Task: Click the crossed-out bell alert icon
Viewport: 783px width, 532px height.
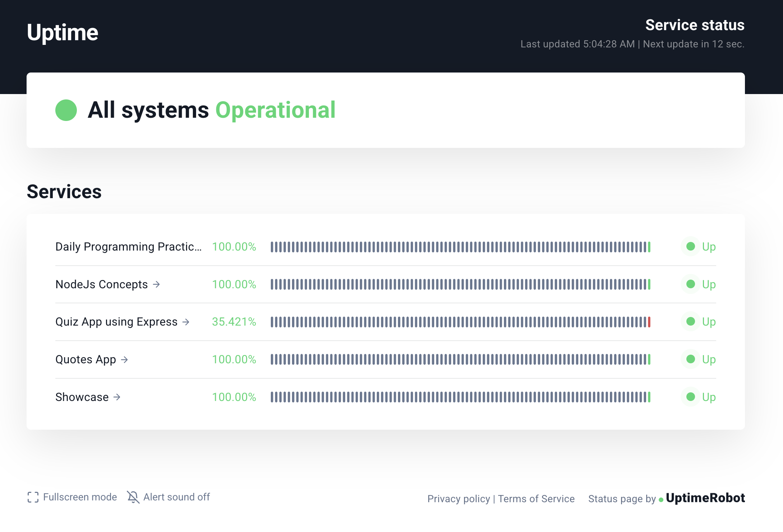Action: point(133,497)
